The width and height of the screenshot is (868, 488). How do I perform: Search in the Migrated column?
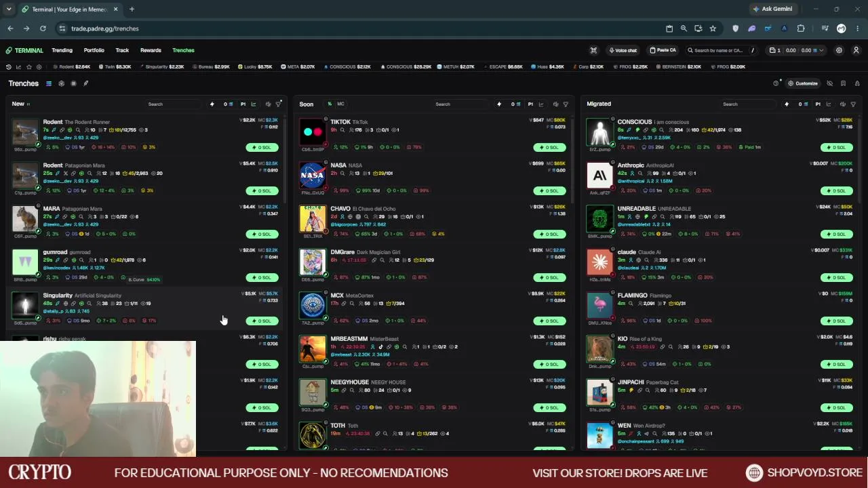coord(748,104)
